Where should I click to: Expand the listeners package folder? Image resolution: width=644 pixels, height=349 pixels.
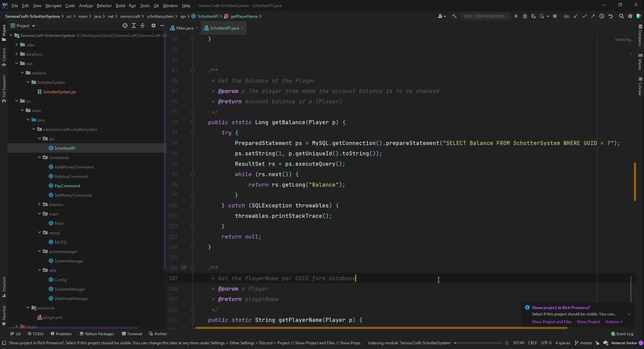click(39, 204)
